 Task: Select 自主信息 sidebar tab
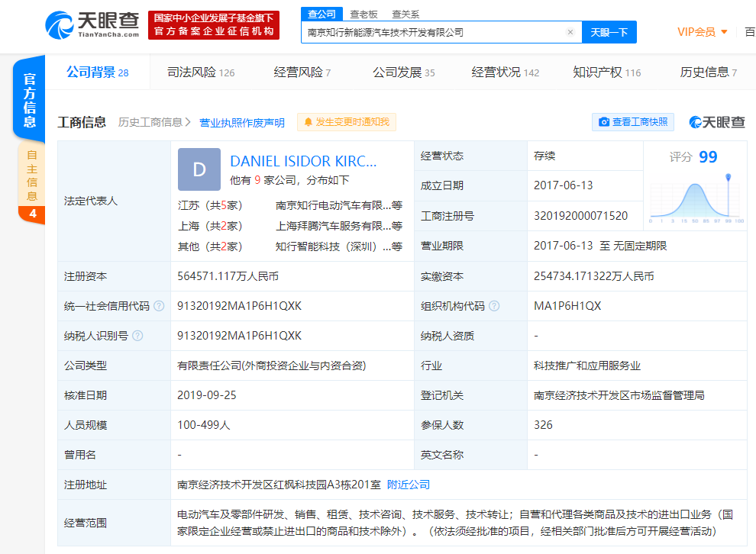(x=31, y=174)
